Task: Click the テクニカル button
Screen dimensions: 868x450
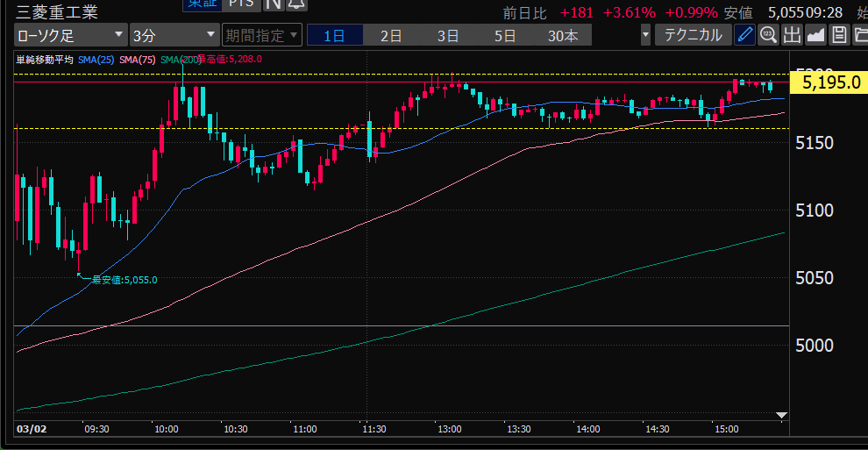Action: [693, 35]
